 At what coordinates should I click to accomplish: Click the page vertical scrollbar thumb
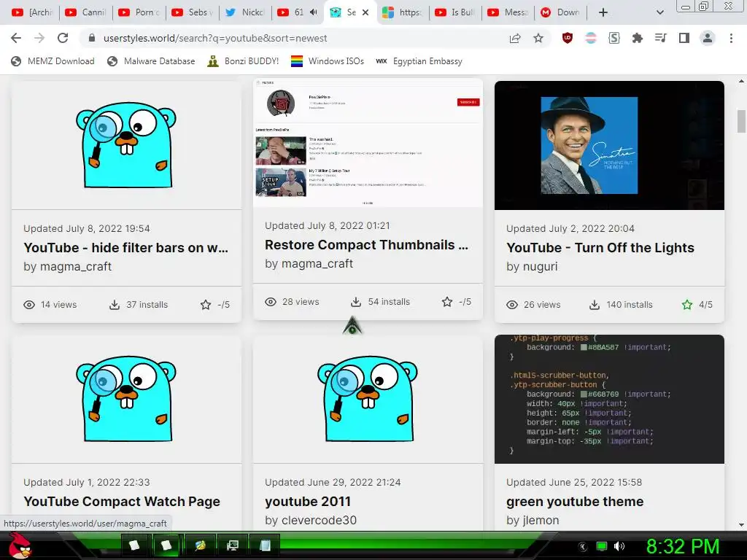(x=741, y=122)
